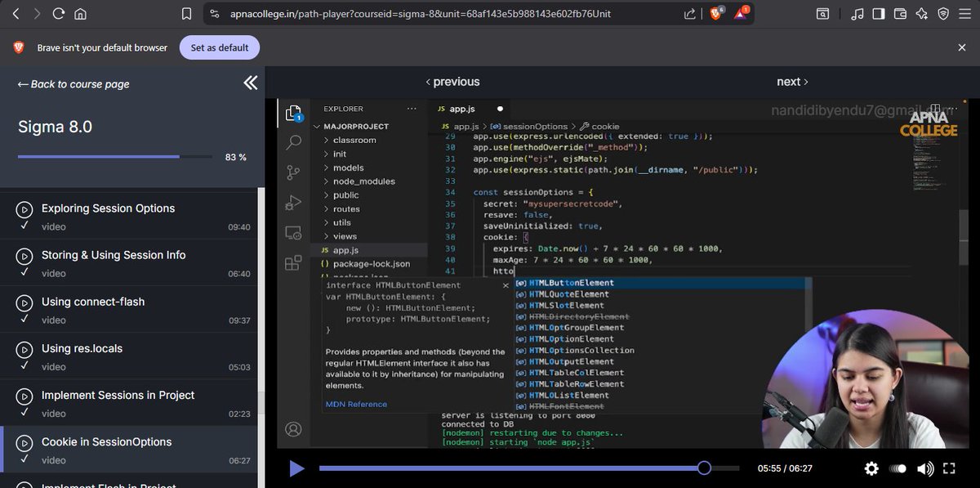Open Brave VPN shield icon
This screenshot has width=980, height=488.
click(x=943, y=14)
